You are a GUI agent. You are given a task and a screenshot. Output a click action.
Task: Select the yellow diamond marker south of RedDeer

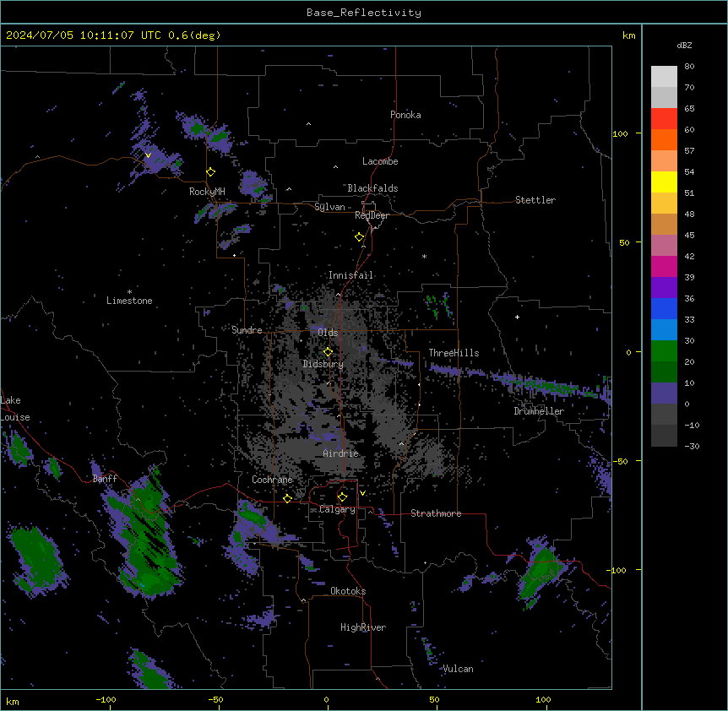point(360,237)
